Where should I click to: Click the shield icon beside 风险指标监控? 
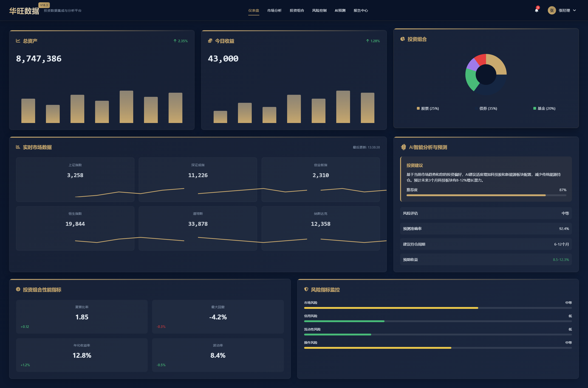coord(306,289)
